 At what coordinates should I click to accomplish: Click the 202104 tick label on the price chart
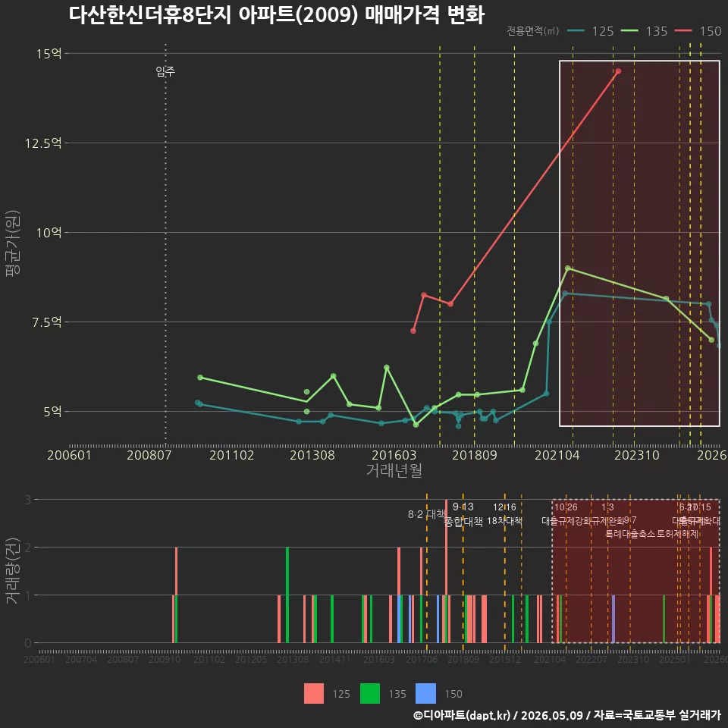point(557,455)
